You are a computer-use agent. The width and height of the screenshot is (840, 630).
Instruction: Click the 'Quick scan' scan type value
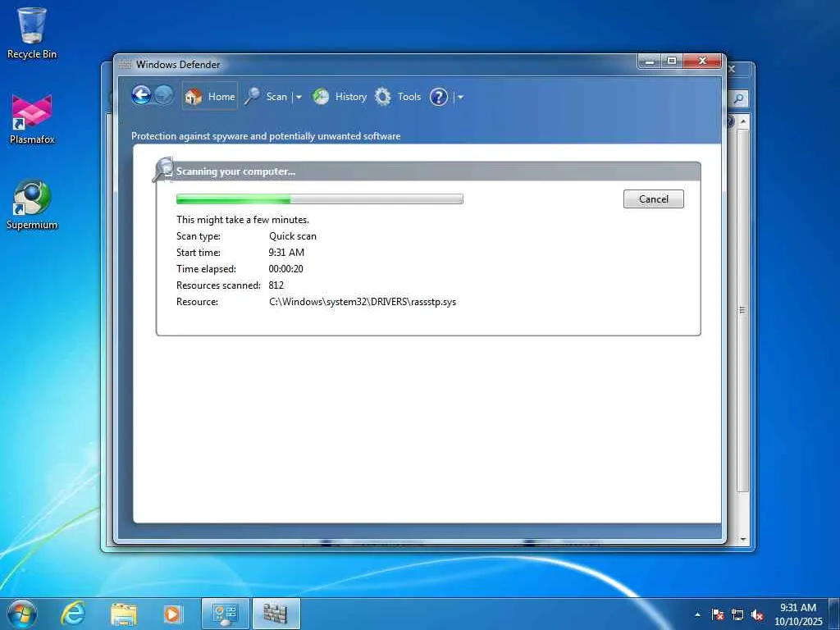pos(293,236)
